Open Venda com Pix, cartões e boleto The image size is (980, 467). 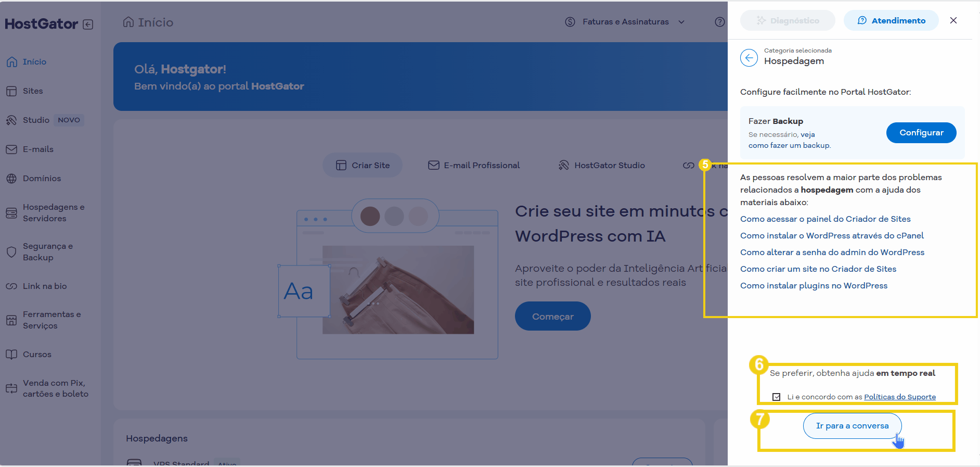[47, 388]
